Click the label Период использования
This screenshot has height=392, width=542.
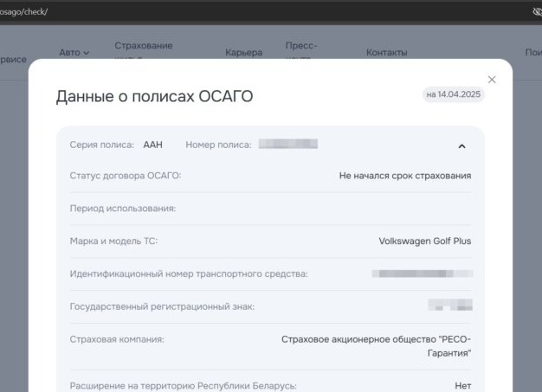[x=123, y=209]
